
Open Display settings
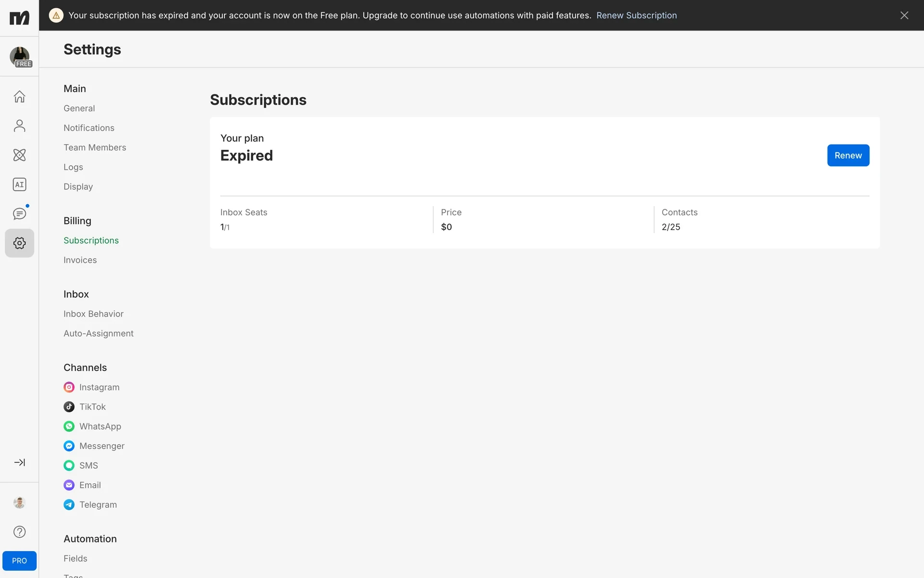click(x=78, y=187)
